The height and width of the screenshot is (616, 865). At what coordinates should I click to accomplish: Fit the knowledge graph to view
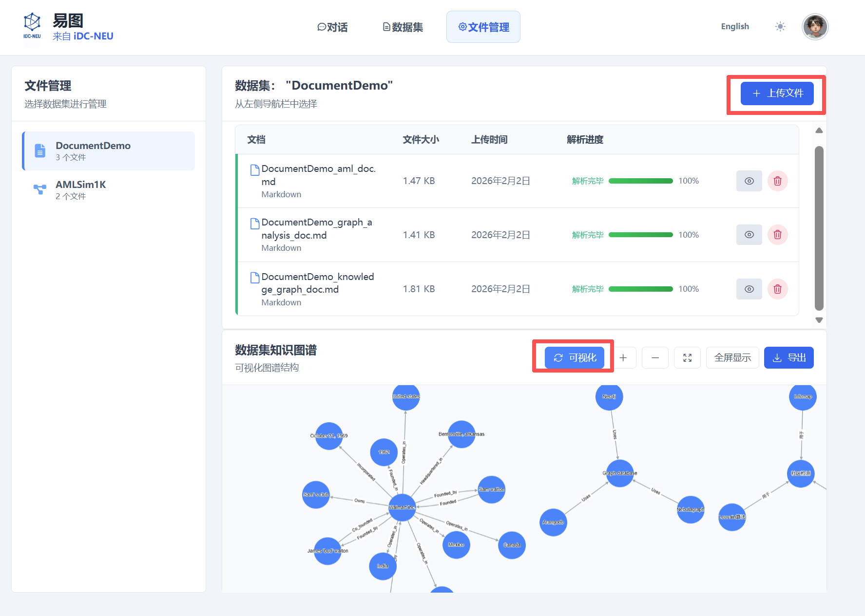pos(687,357)
